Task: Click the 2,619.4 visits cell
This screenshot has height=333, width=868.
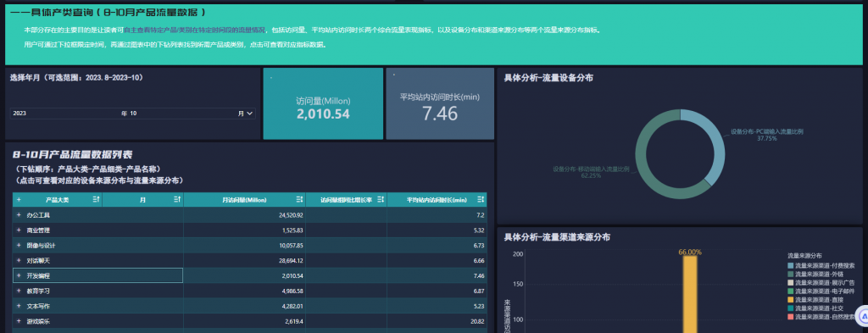Action: [244, 321]
